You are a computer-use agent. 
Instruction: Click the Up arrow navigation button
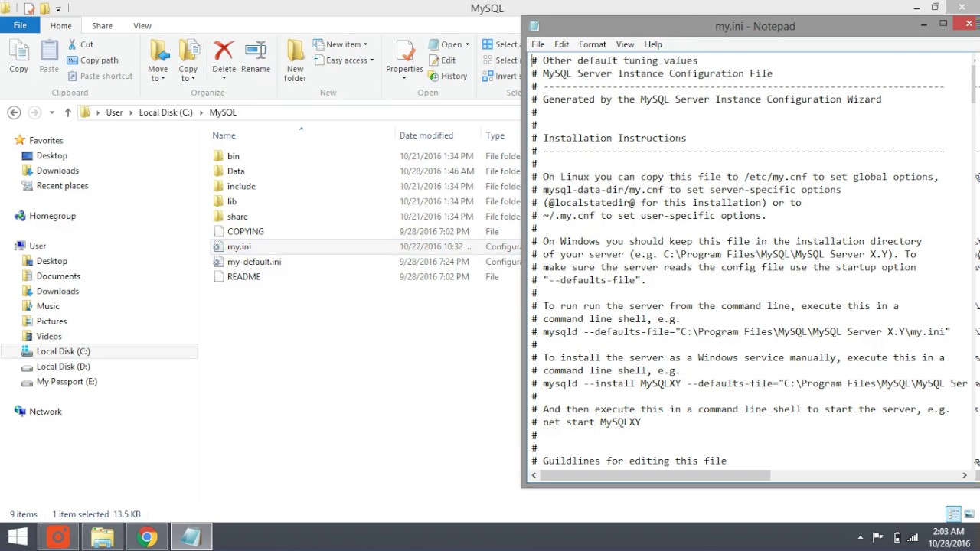[x=67, y=112]
